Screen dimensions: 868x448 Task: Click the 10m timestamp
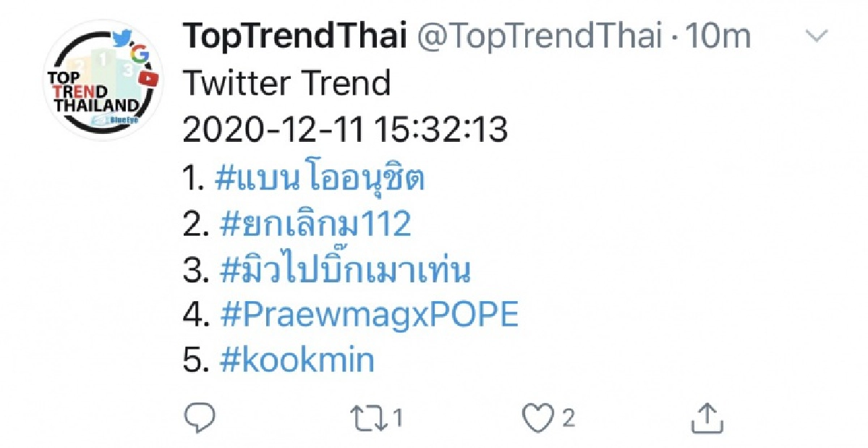712,35
